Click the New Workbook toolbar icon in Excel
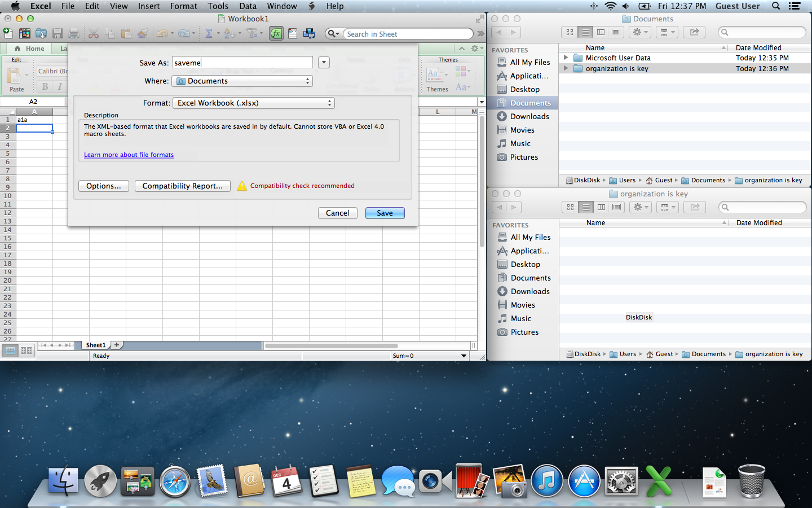 click(x=8, y=34)
